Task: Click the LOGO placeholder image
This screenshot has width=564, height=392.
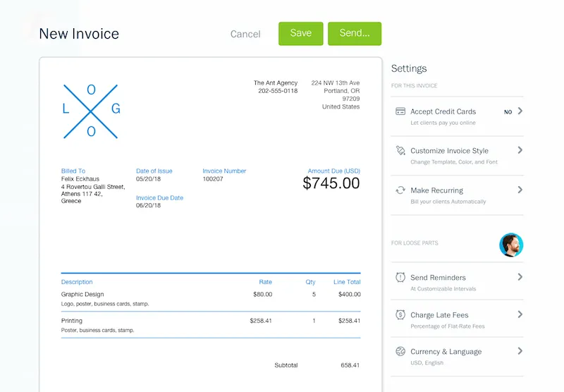Action: 91,111
